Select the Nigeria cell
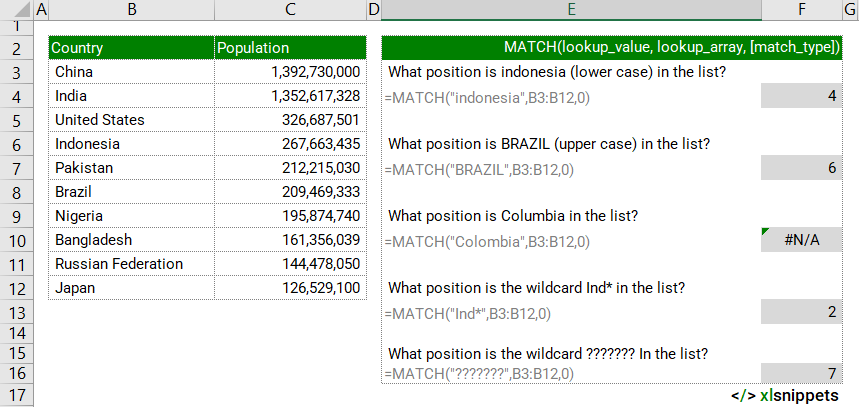Viewport: 859px width, 407px height. 131,216
